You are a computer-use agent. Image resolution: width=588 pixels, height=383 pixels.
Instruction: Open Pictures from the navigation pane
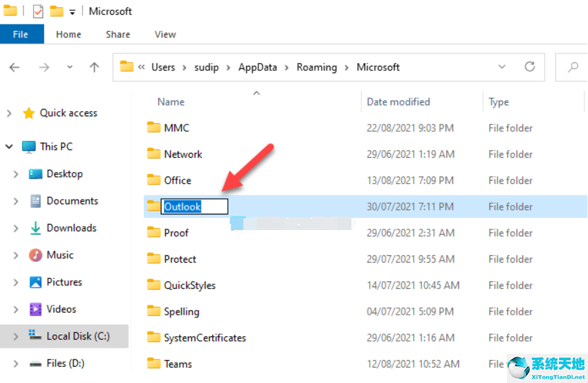pyautogui.click(x=64, y=282)
